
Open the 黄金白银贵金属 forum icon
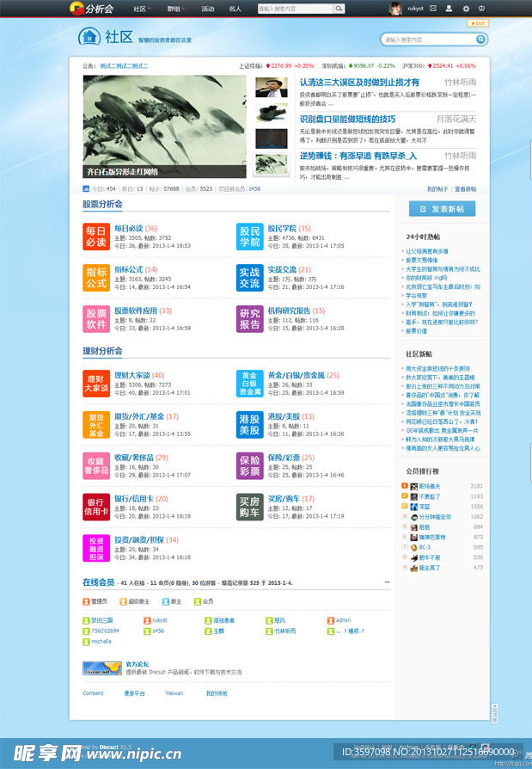click(249, 384)
